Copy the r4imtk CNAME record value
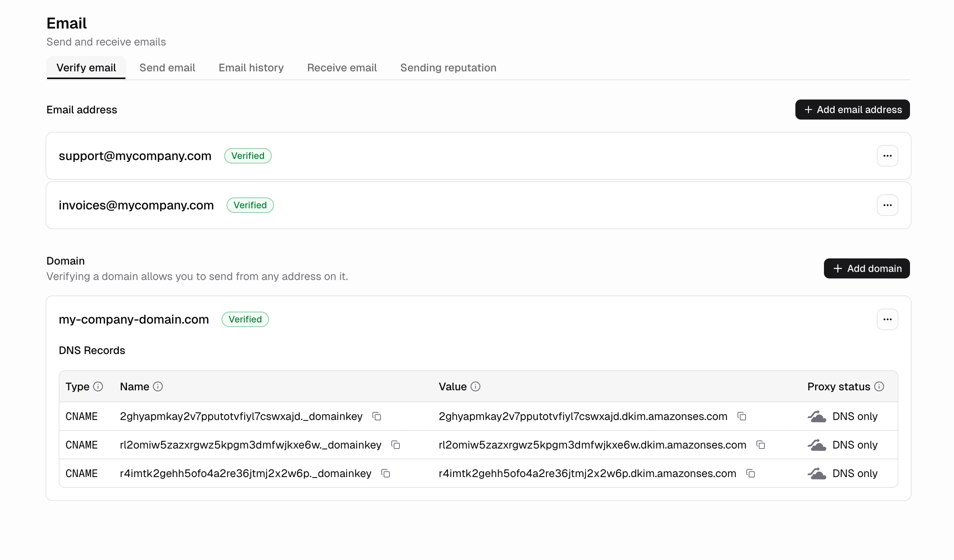 click(x=750, y=473)
